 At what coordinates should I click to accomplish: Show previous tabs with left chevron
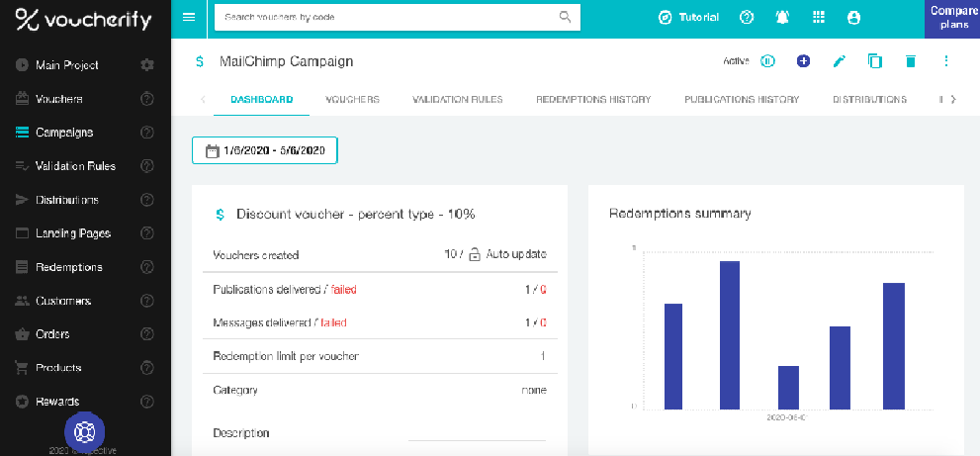pyautogui.click(x=203, y=99)
